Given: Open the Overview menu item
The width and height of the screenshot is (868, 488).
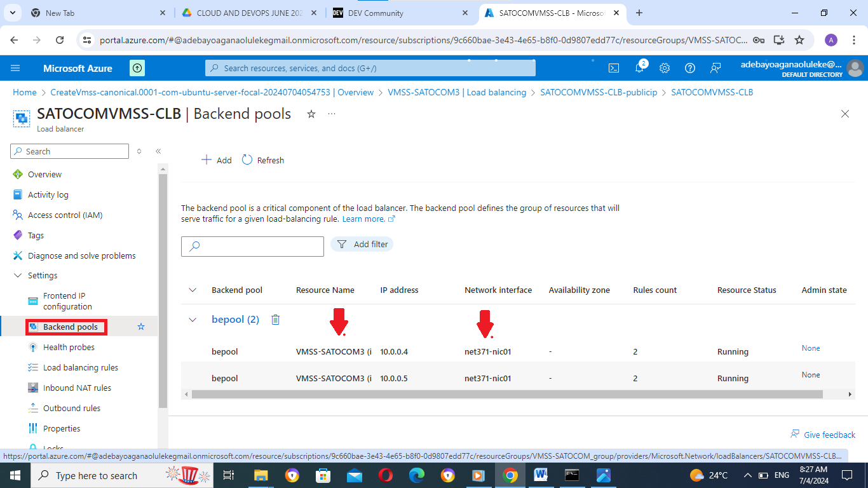Looking at the screenshot, I should tap(44, 174).
